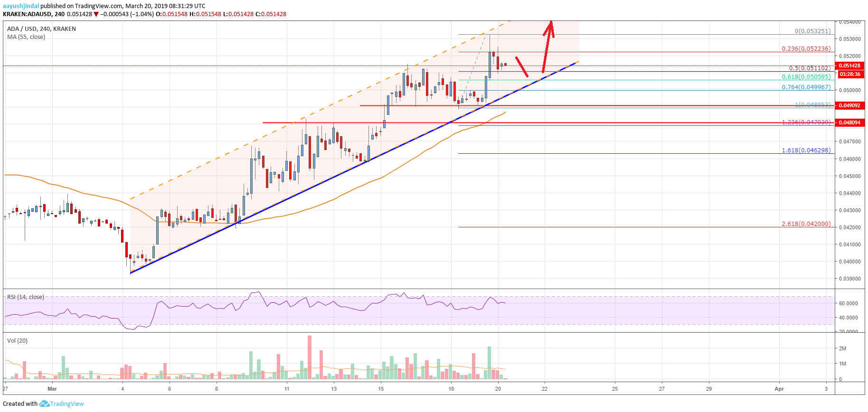Click the 40.0000 RSI axis label
This screenshot has height=412, width=868.
pyautogui.click(x=848, y=318)
